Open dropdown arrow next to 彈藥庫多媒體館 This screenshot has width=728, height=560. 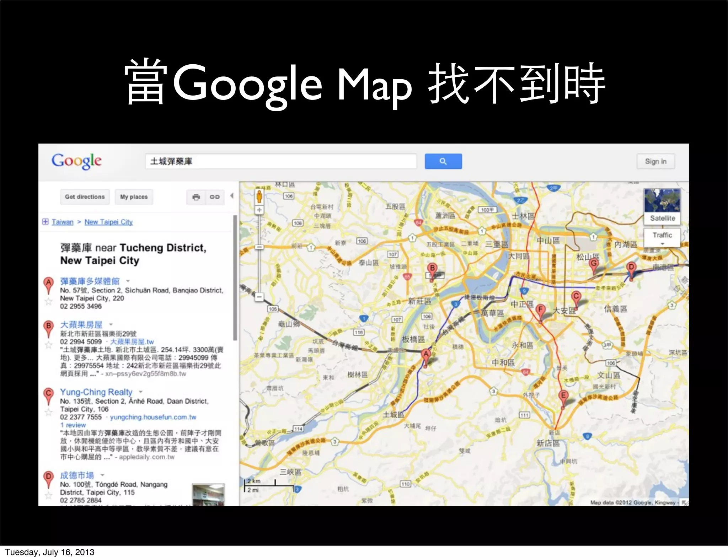coord(128,281)
